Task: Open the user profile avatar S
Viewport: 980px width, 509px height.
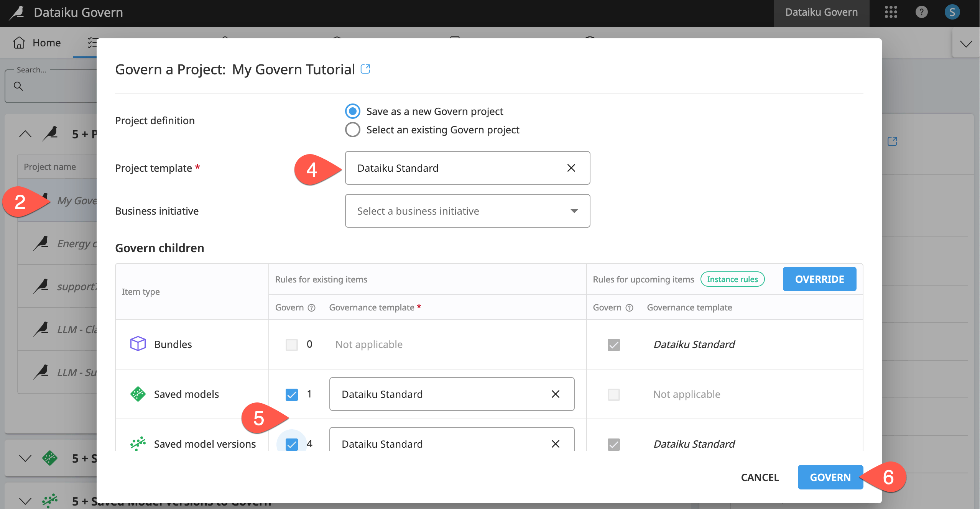Action: point(952,12)
